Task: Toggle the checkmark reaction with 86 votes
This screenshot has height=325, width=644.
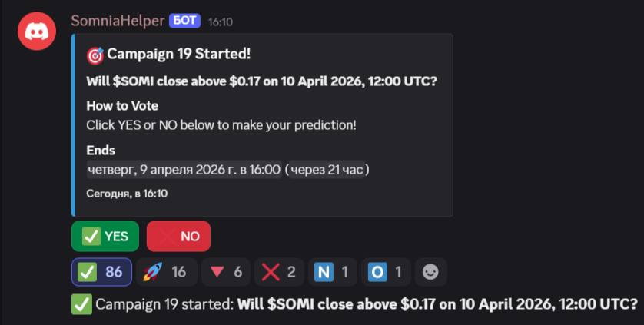Action: (x=101, y=271)
